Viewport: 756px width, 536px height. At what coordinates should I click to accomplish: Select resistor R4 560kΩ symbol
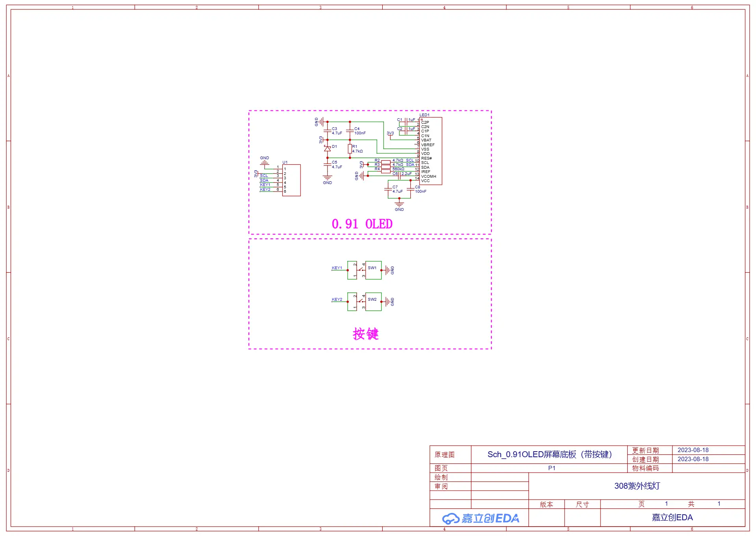[386, 171]
